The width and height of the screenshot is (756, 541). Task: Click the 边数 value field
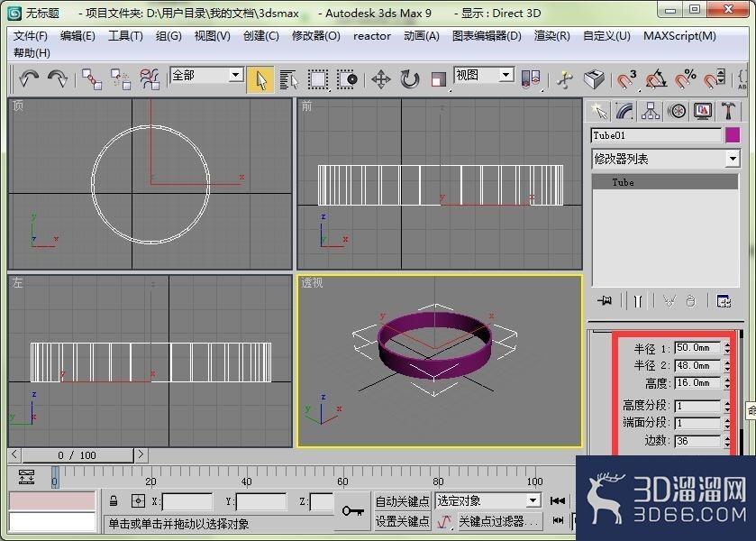(x=697, y=441)
